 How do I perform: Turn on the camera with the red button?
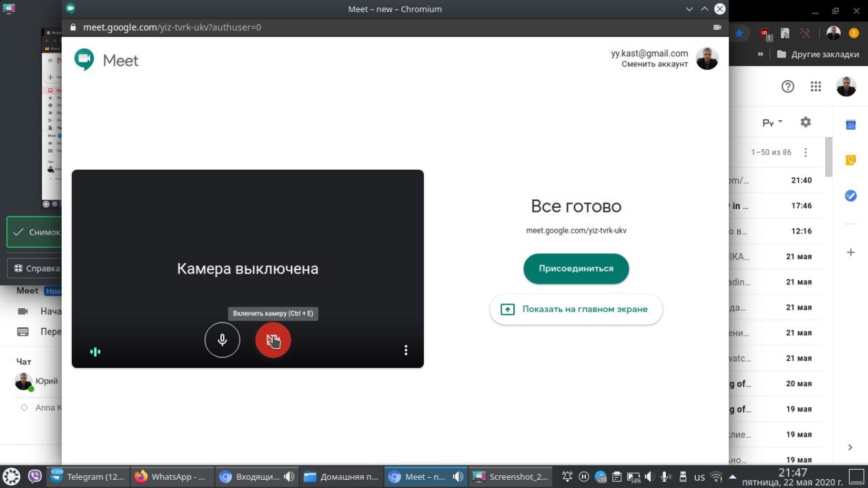click(273, 339)
